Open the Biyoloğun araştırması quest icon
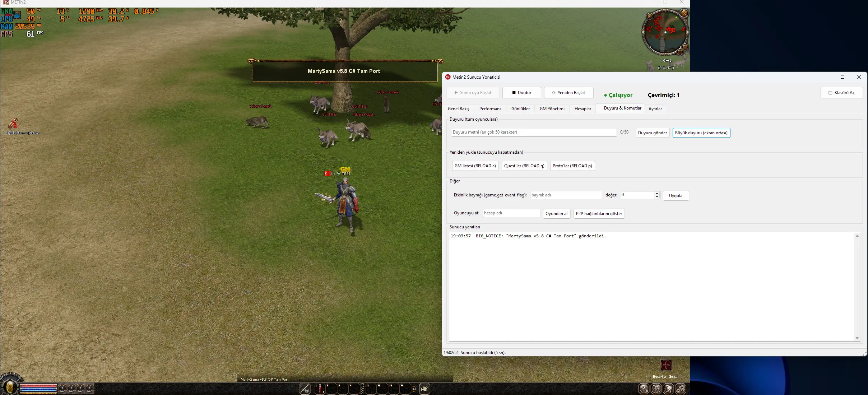The image size is (868, 395). pos(13,124)
